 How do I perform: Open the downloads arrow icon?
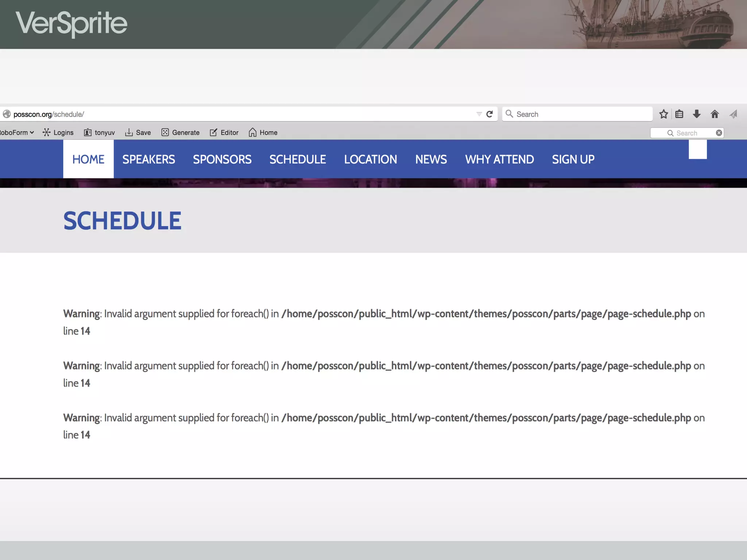pos(697,114)
